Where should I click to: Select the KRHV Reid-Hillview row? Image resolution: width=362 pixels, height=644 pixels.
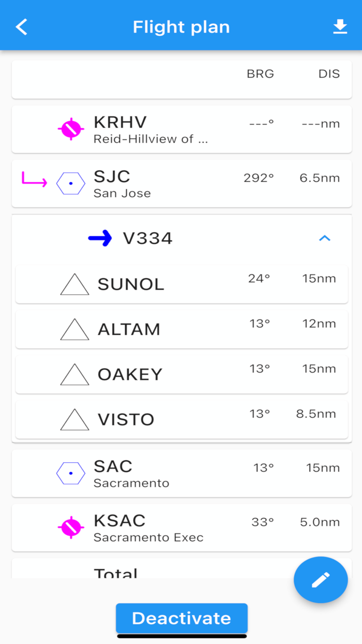(181, 129)
